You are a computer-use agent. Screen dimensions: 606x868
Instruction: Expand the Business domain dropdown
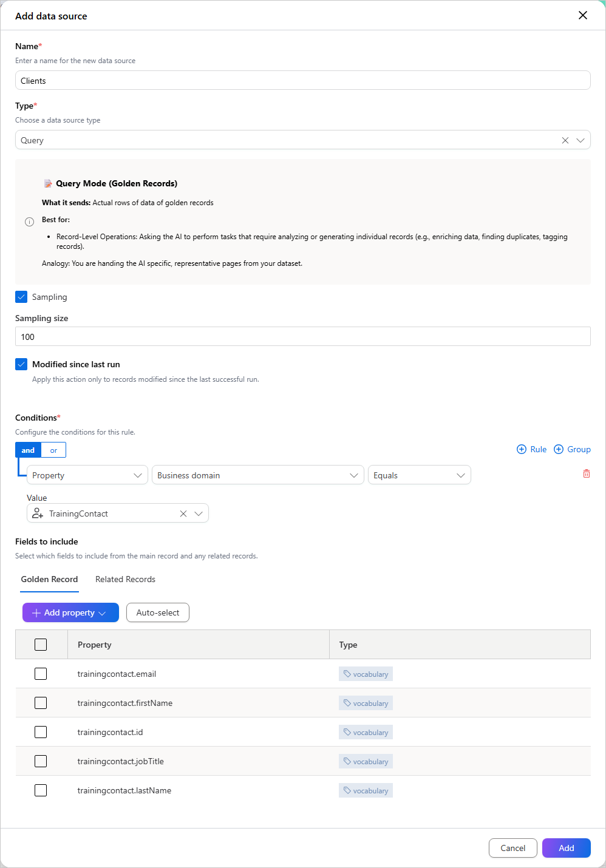(x=258, y=475)
